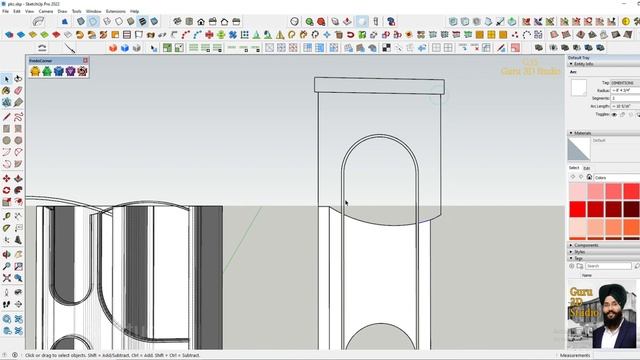640x360 pixels.
Task: Activate the Push/Pull tool
Action: [x=18, y=178]
